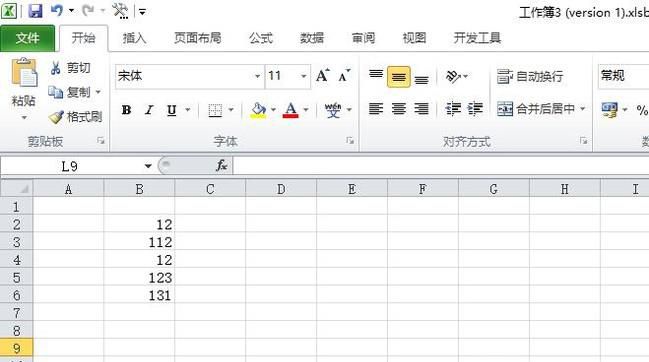Click Align Text Left icon

[376, 109]
